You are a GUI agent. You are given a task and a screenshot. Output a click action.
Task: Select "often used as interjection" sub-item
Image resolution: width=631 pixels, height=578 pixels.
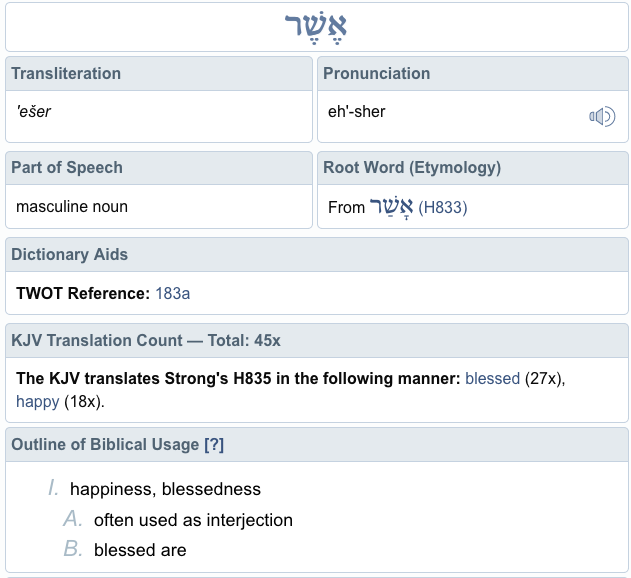point(193,520)
